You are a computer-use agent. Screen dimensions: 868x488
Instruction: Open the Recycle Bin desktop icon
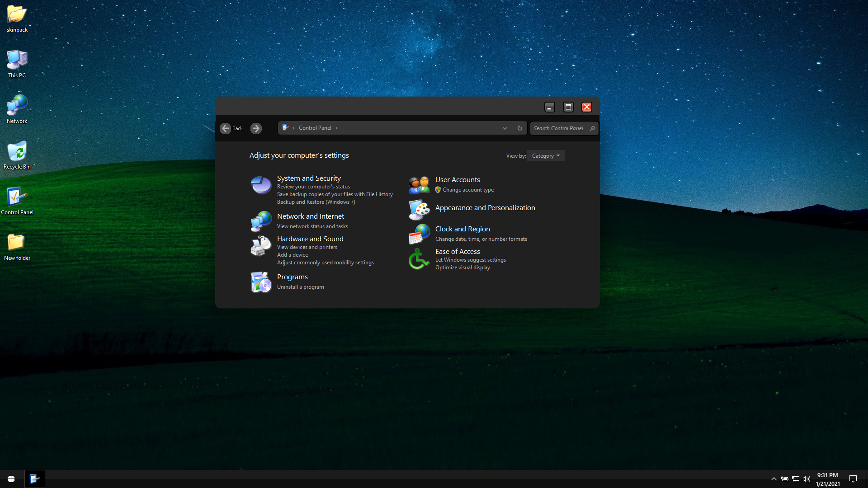[17, 152]
